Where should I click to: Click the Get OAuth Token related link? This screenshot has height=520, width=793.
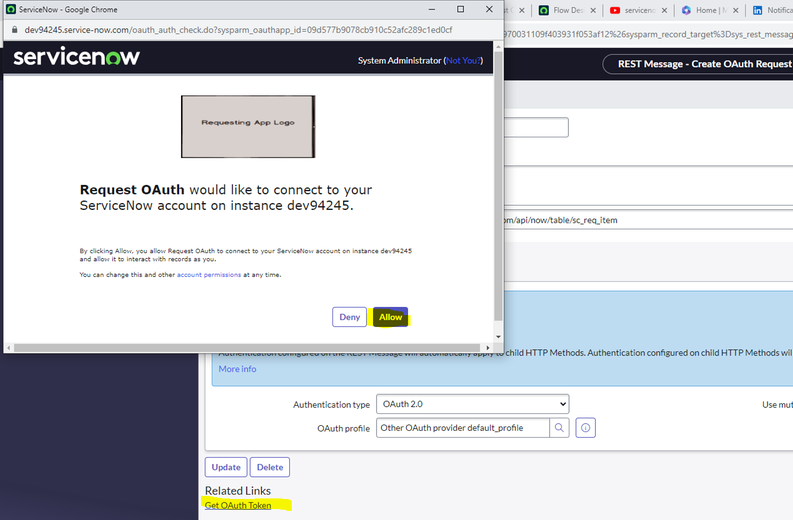[x=238, y=505]
